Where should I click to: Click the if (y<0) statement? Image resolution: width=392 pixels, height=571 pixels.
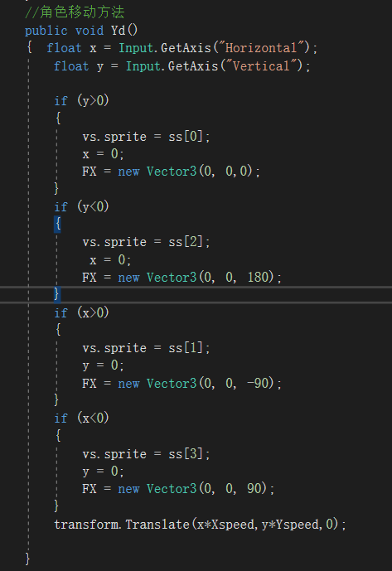(81, 207)
